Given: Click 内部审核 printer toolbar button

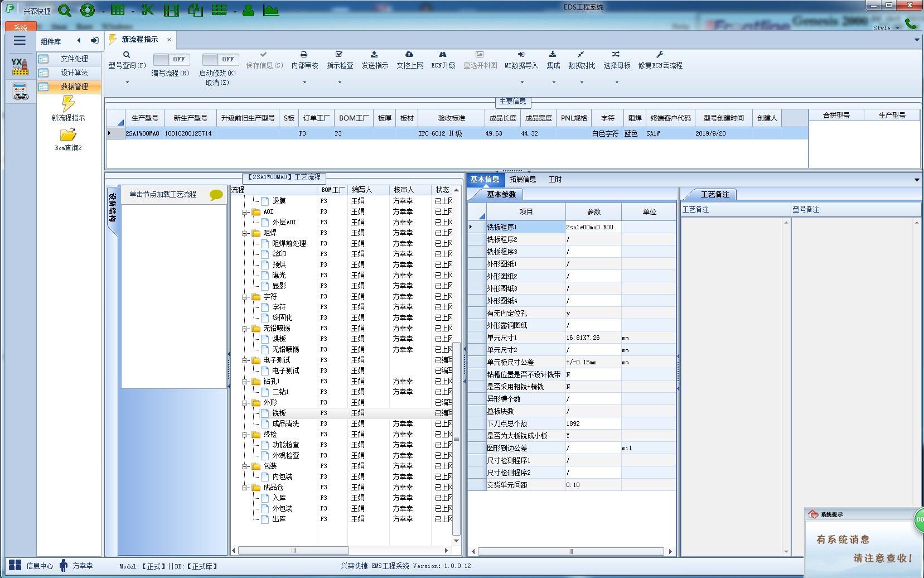Looking at the screenshot, I should coord(304,60).
